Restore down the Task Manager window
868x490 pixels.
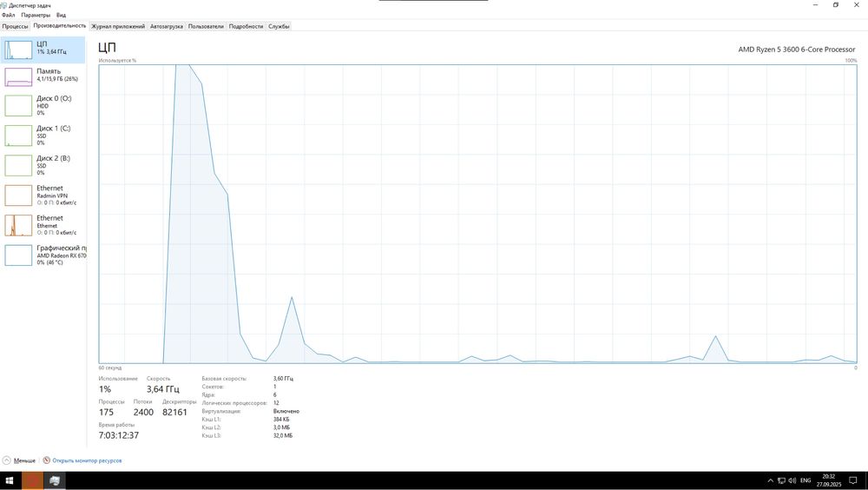pyautogui.click(x=835, y=5)
